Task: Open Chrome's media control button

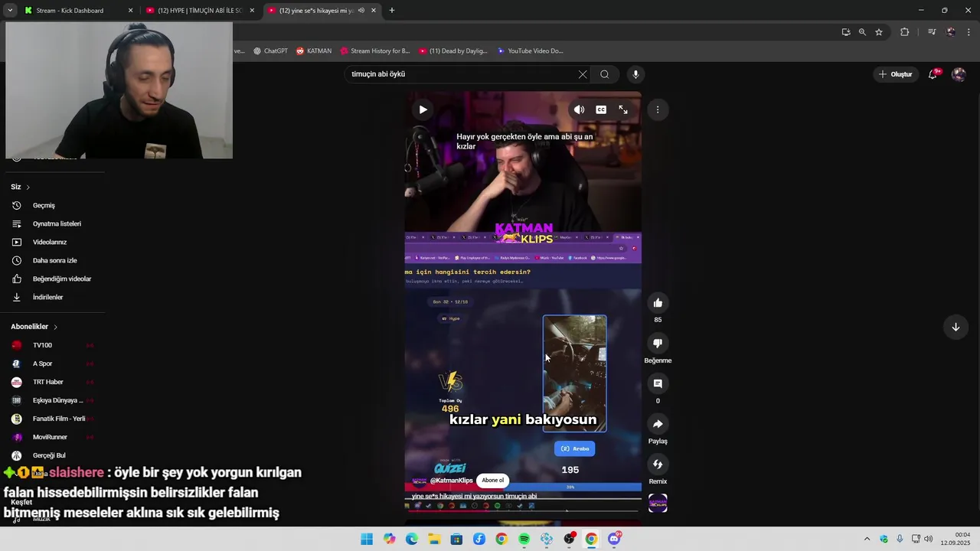Action: click(932, 32)
